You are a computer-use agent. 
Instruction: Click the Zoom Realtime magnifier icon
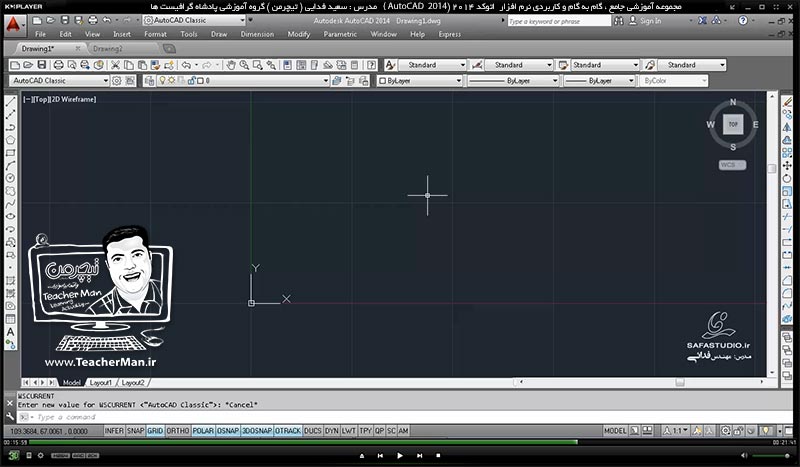coord(244,65)
